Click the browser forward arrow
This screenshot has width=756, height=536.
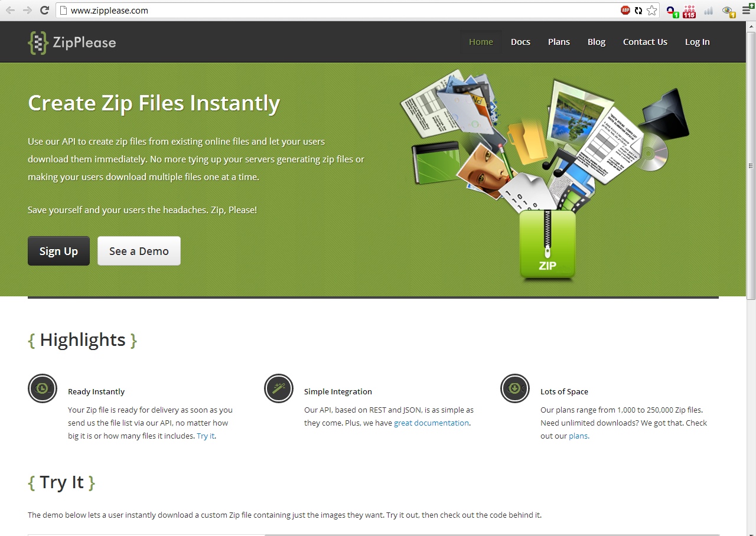pos(27,10)
